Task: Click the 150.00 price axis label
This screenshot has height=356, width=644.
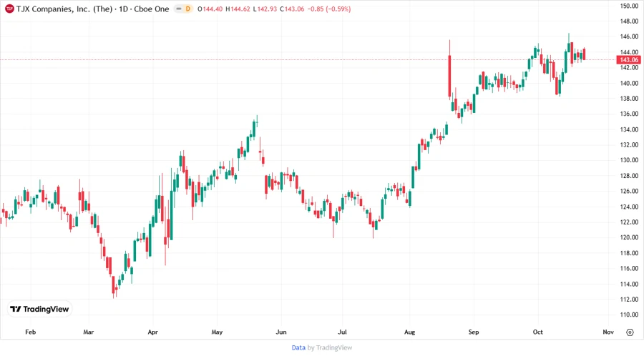Action: [x=629, y=6]
